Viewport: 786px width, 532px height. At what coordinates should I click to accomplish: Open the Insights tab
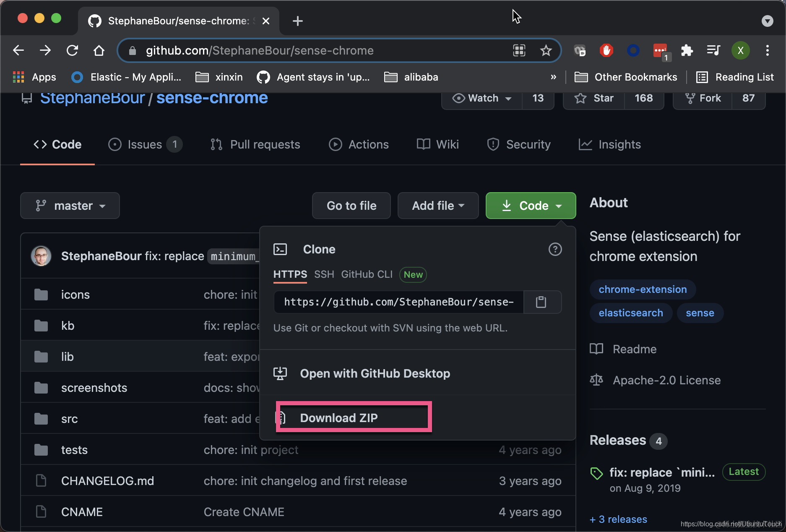click(x=609, y=144)
